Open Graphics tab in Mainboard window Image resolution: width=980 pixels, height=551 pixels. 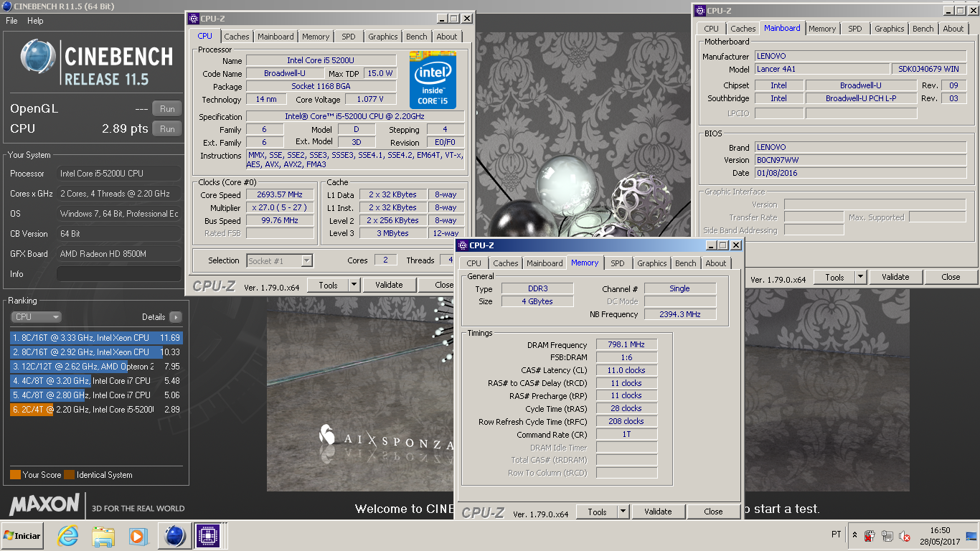[889, 29]
